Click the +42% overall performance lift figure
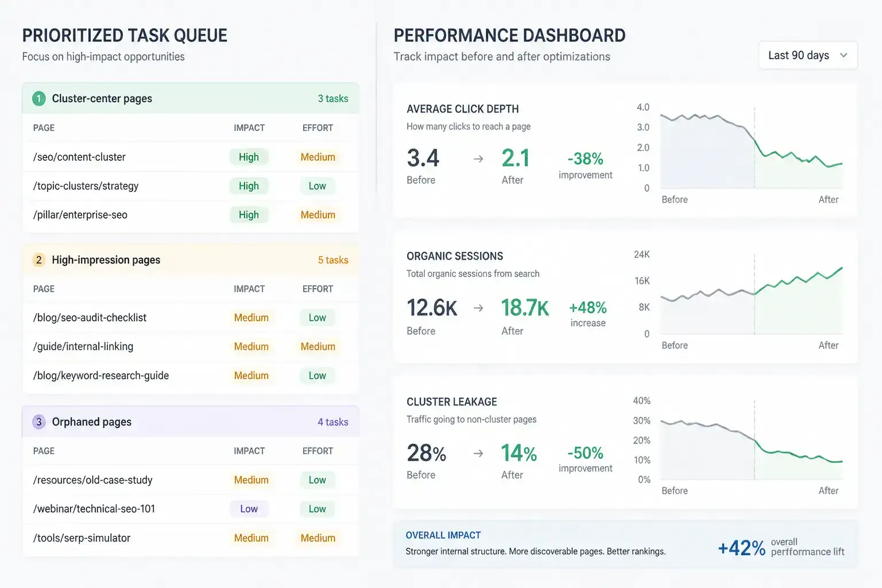Image resolution: width=882 pixels, height=588 pixels. pos(741,548)
